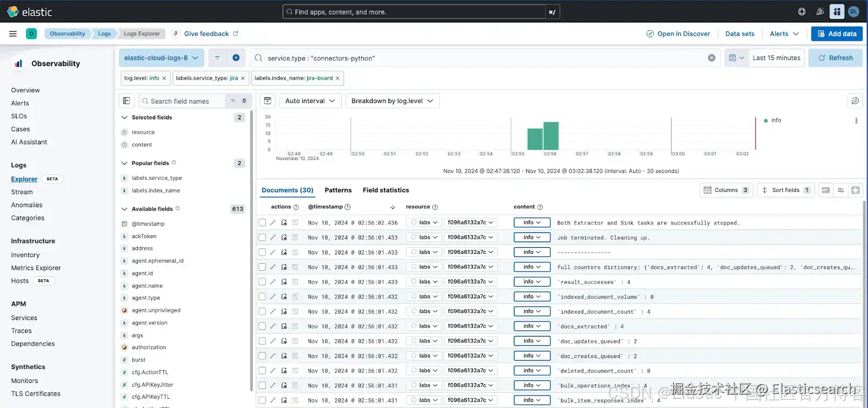Go to Anomalies in the sidebar

point(27,205)
